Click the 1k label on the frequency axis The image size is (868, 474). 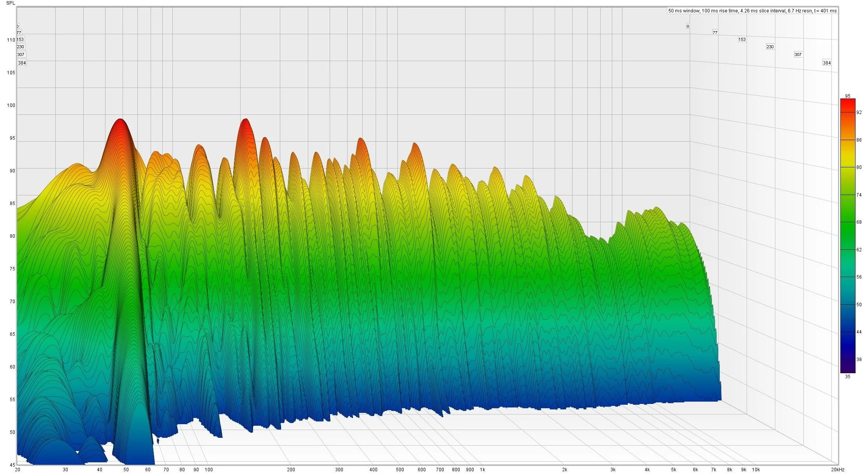[x=482, y=470]
